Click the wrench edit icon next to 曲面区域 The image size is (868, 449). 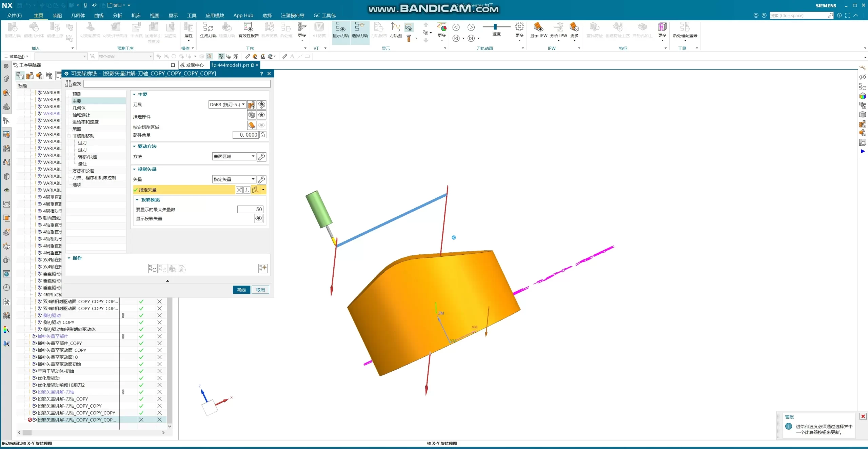[262, 157]
